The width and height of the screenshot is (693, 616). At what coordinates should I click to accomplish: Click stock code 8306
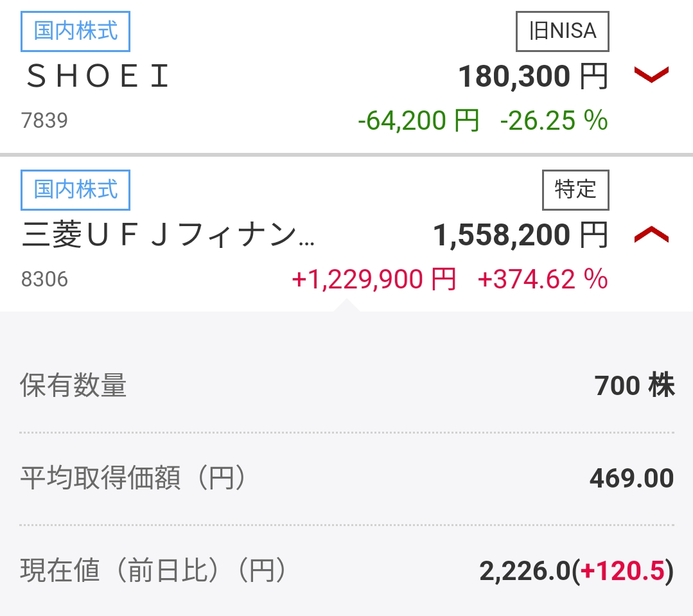45,279
